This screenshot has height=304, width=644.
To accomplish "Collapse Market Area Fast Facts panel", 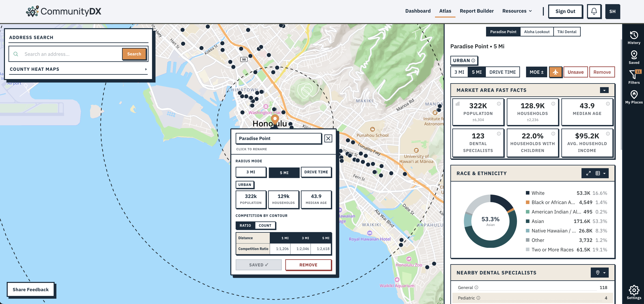I will (x=604, y=90).
